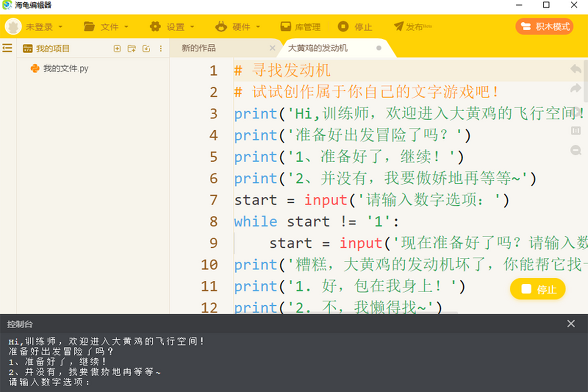Click the new file icon in 我的项目
588x392 pixels.
(117, 49)
